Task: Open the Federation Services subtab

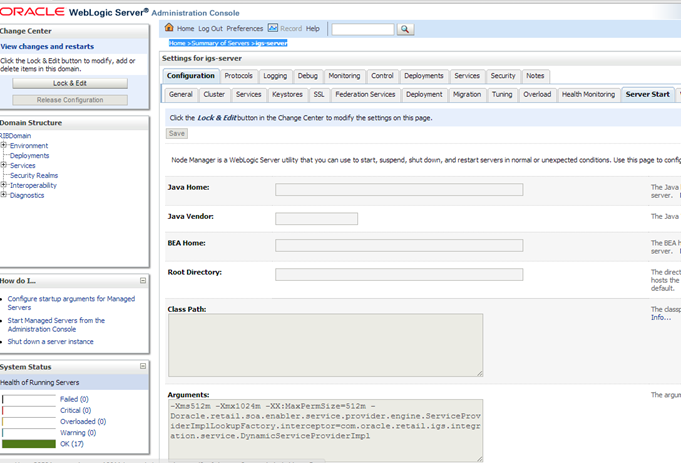Action: [365, 94]
